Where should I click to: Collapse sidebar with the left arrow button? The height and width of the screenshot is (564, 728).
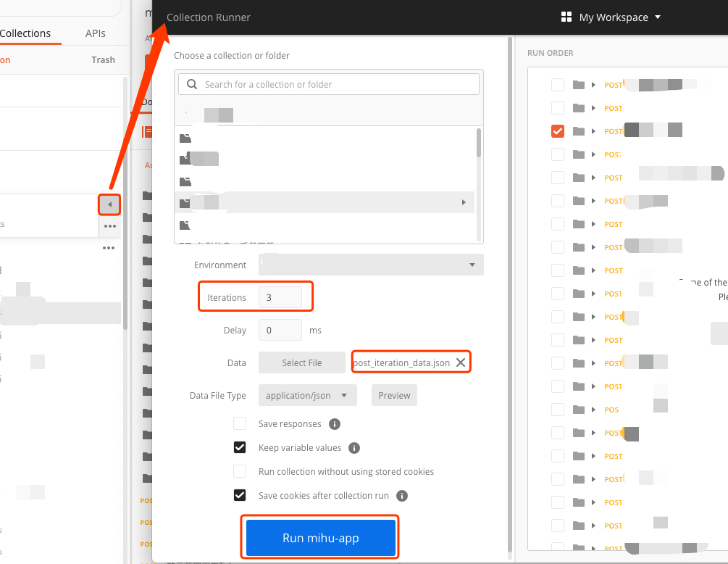[x=109, y=204]
